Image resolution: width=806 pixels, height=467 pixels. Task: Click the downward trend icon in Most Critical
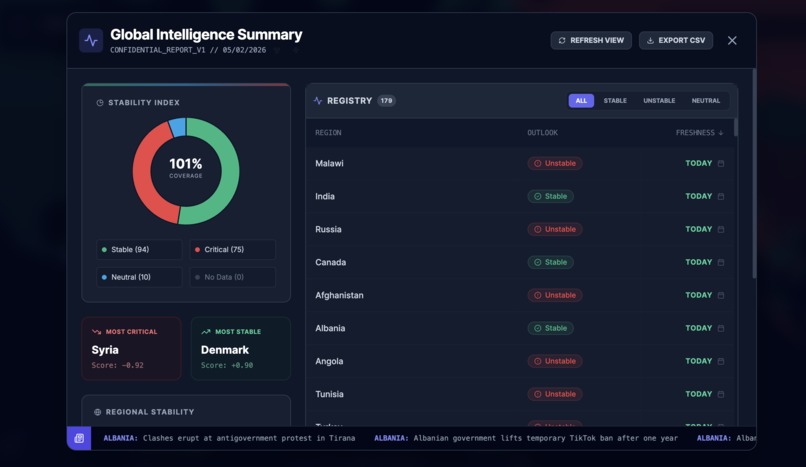point(96,332)
